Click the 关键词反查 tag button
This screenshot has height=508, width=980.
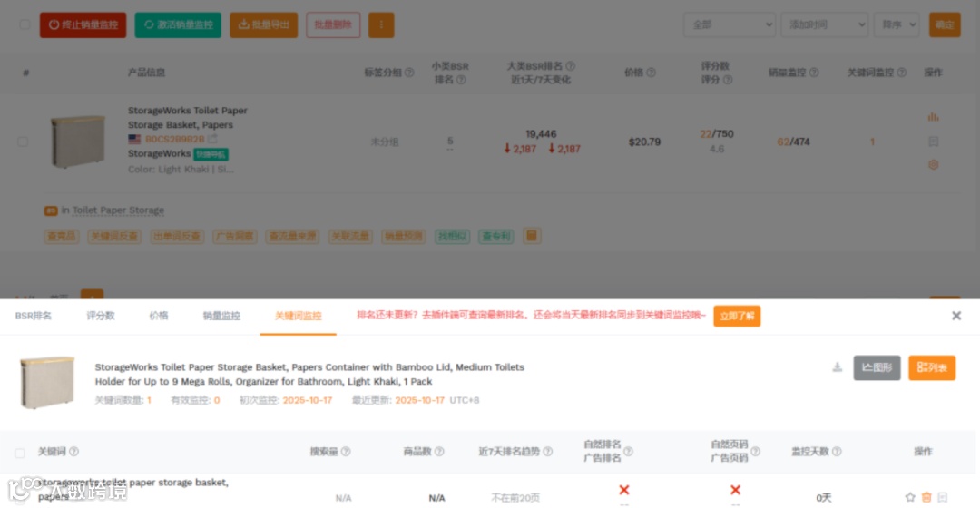pyautogui.click(x=113, y=236)
